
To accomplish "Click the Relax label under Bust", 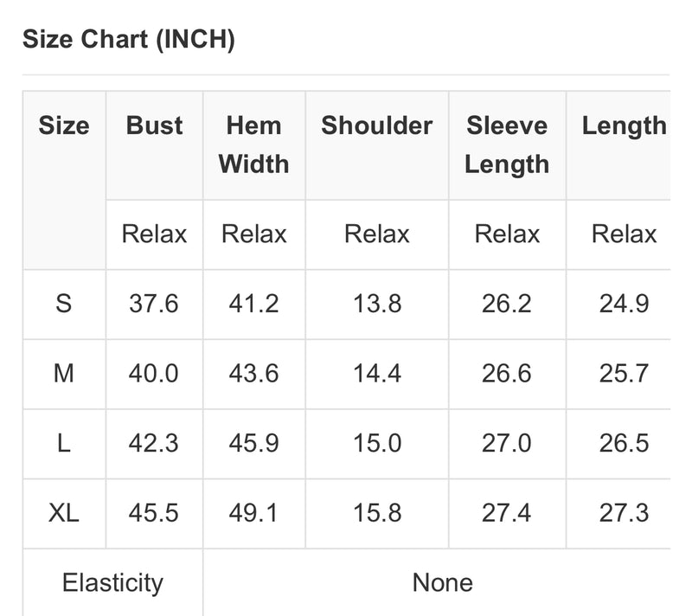I will (154, 234).
